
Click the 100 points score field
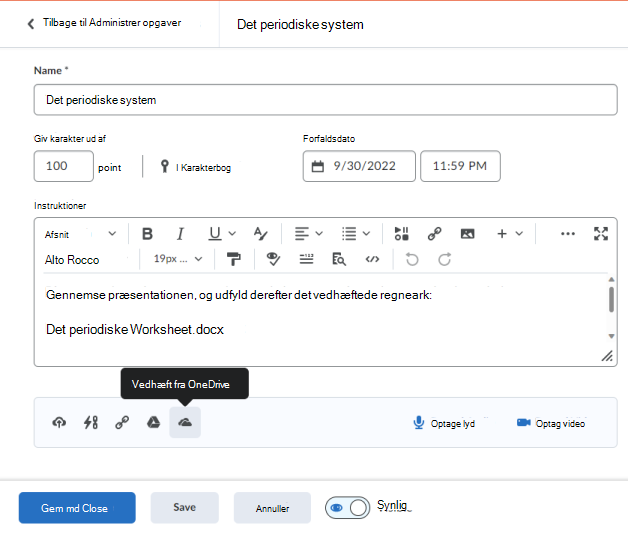tap(64, 166)
